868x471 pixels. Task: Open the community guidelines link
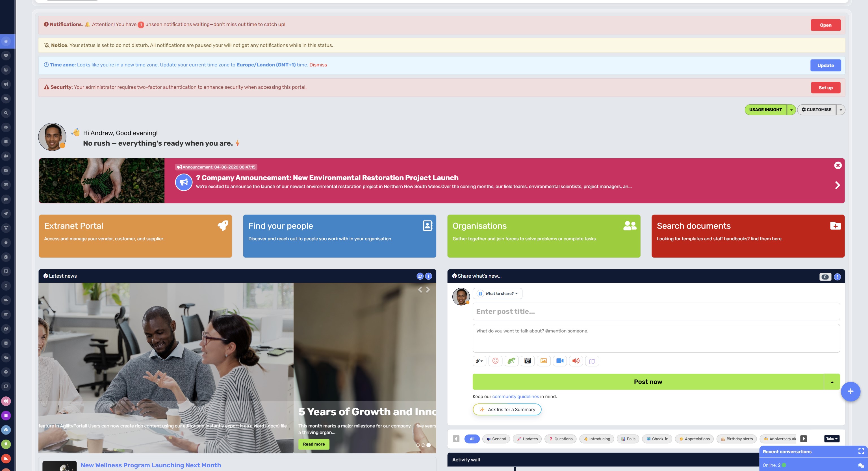tap(516, 396)
